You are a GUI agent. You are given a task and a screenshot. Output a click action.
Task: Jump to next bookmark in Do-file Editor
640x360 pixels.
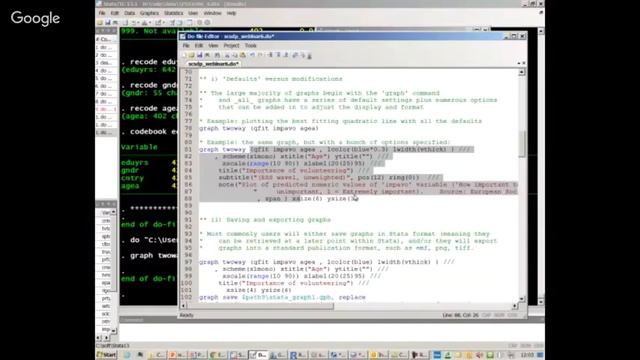[x=286, y=55]
